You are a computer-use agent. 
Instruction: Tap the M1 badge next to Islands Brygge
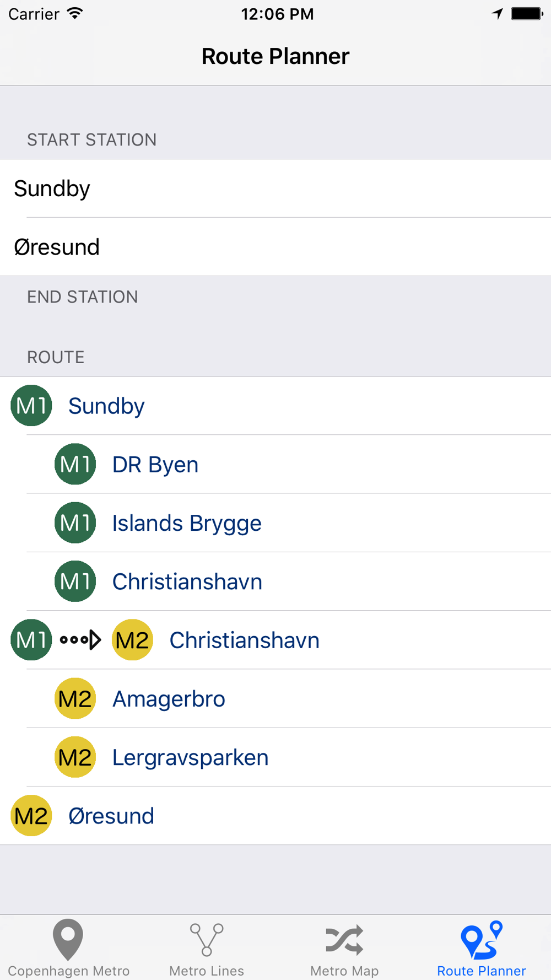[x=75, y=523]
